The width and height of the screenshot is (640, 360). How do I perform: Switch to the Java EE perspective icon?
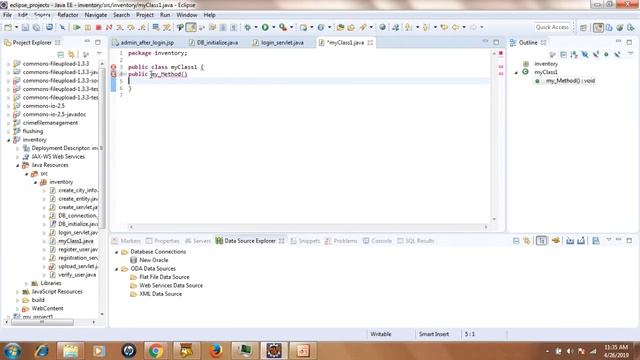[598, 27]
